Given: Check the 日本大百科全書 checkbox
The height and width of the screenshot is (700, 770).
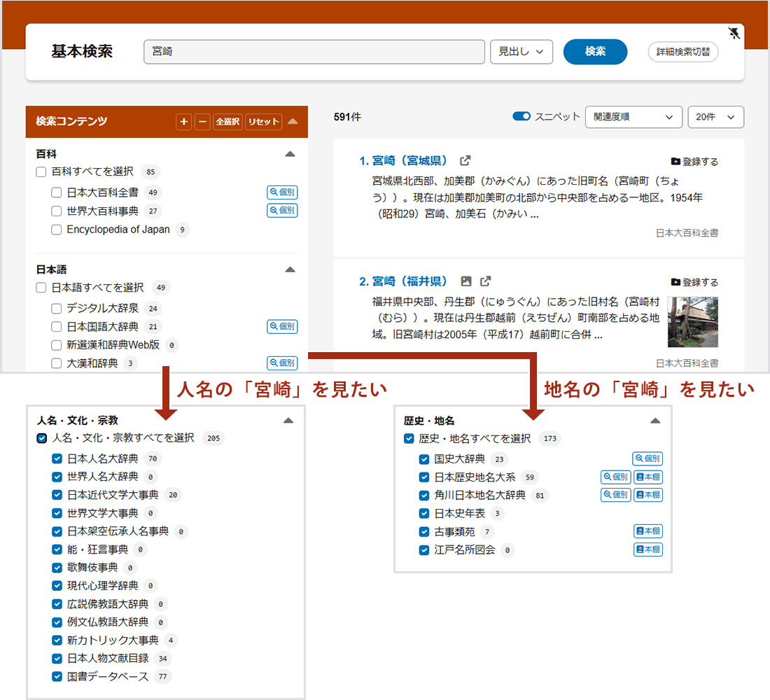Looking at the screenshot, I should 57,192.
